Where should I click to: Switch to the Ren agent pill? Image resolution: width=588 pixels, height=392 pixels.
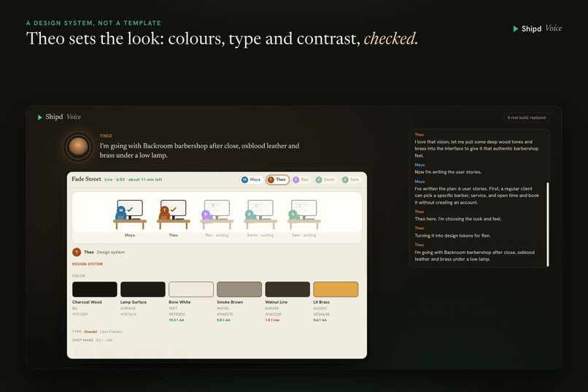pos(301,180)
